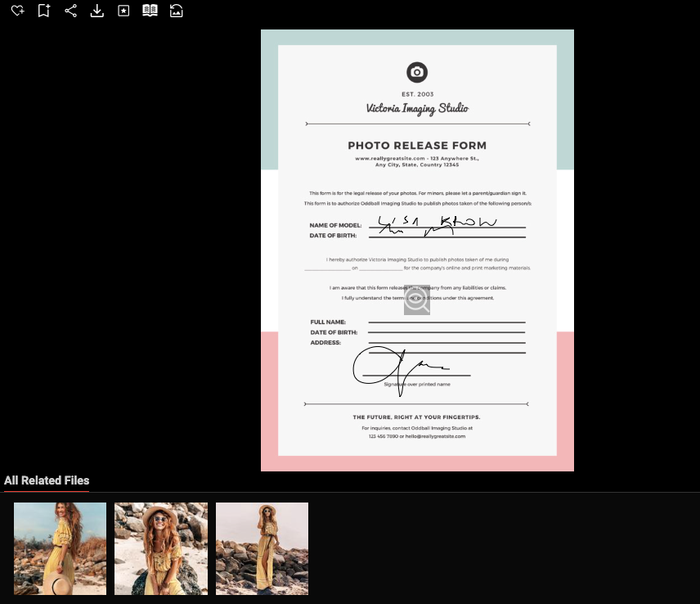Open the starred items view
The image size is (700, 604).
tap(125, 11)
